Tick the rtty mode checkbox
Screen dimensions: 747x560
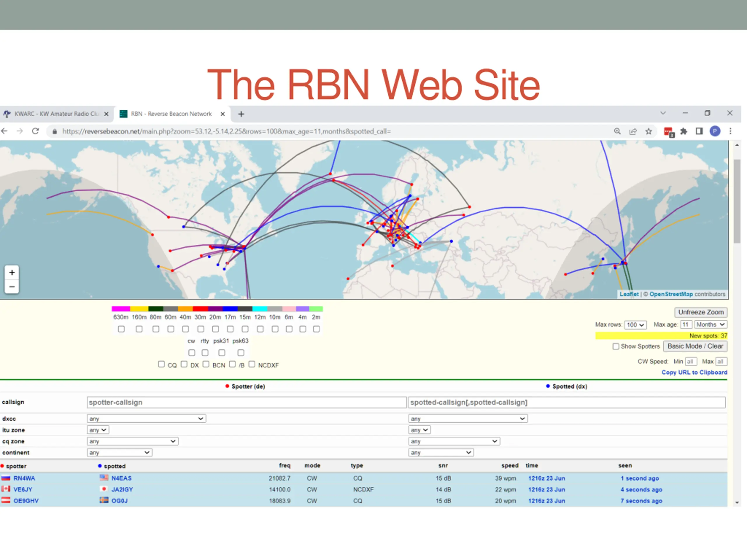tap(205, 353)
